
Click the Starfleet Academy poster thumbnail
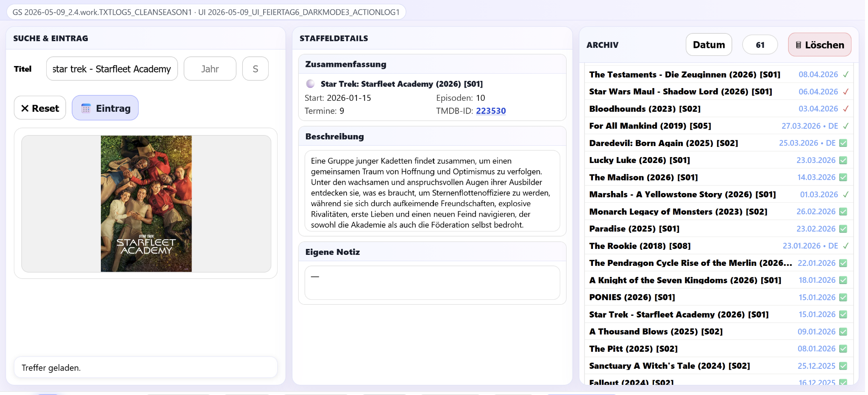(x=146, y=204)
